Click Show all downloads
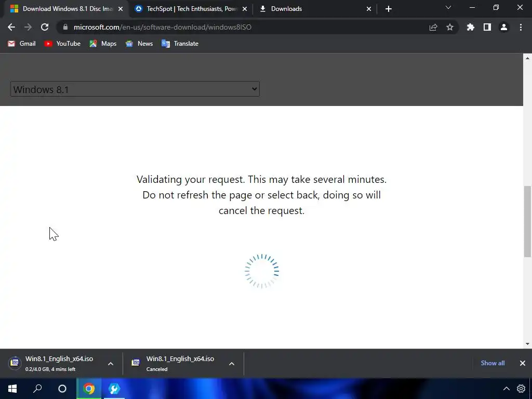The width and height of the screenshot is (532, 399). coord(493,363)
